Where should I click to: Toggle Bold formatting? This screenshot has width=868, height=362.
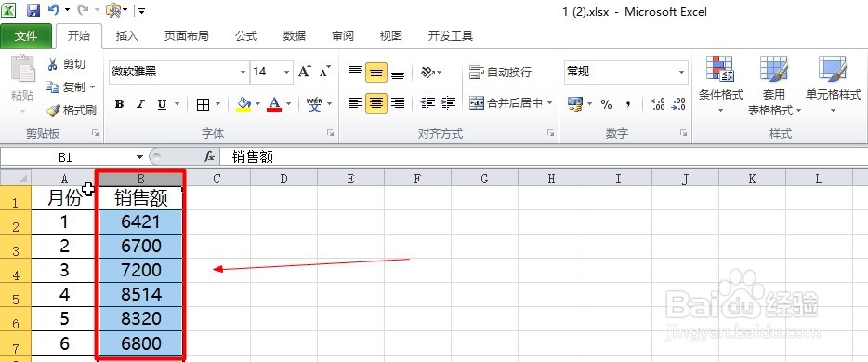coord(119,104)
